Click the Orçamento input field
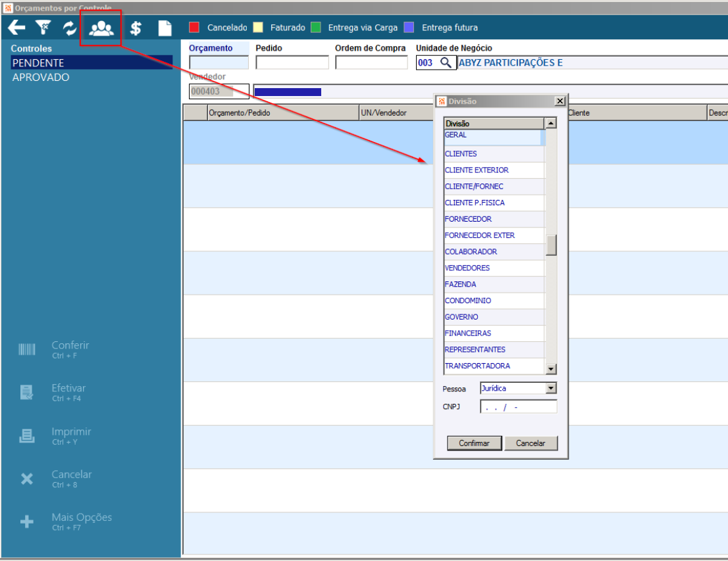The height and width of the screenshot is (561, 728). [x=219, y=62]
